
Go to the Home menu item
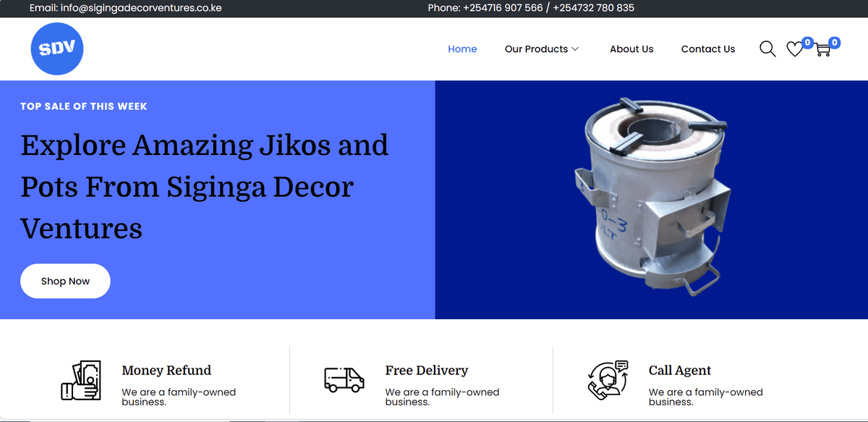point(462,49)
